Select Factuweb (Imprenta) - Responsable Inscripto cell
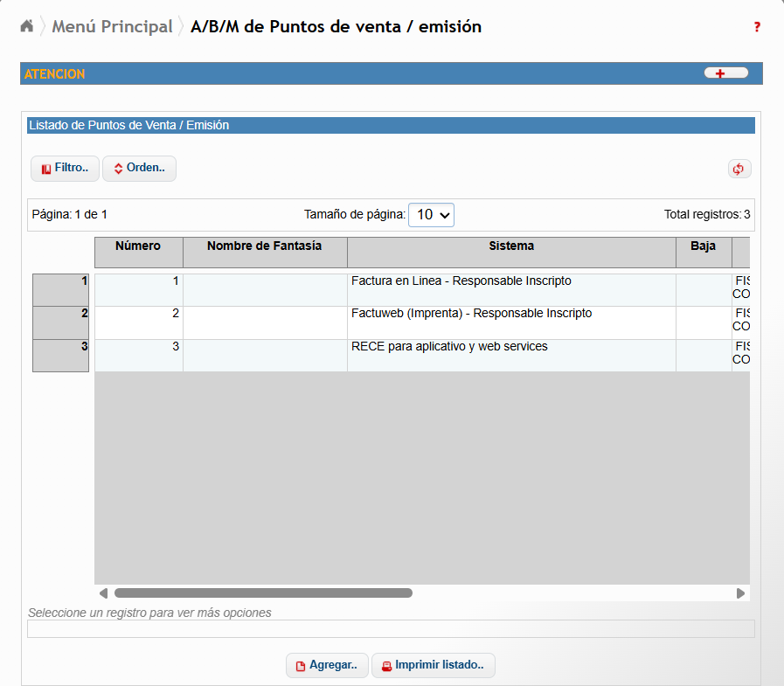 click(511, 323)
